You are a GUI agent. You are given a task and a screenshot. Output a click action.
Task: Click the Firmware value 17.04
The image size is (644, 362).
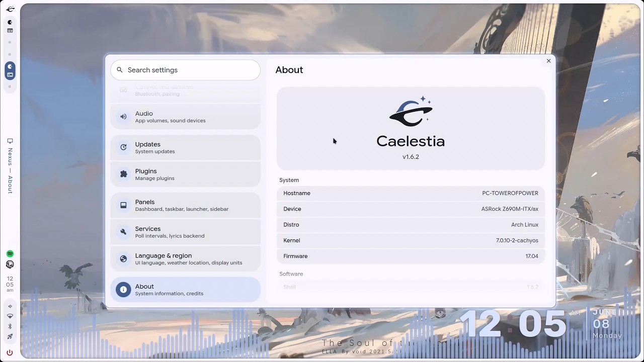click(x=532, y=256)
